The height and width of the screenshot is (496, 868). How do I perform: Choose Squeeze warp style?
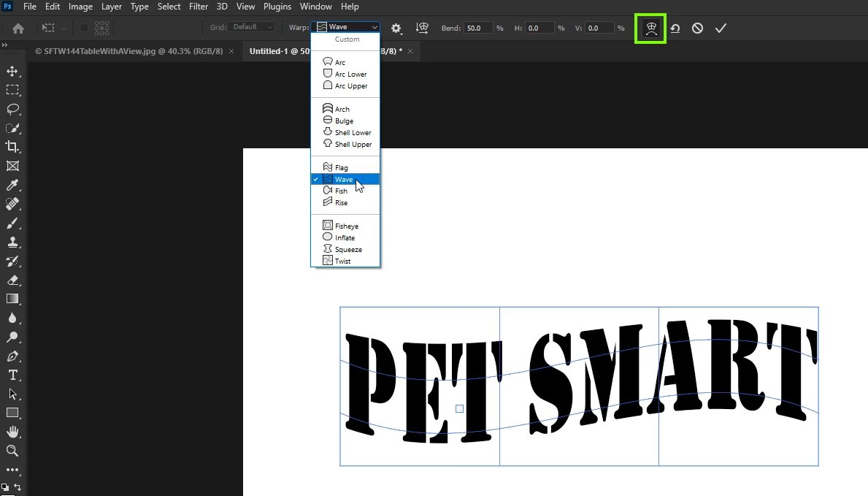tap(345, 249)
